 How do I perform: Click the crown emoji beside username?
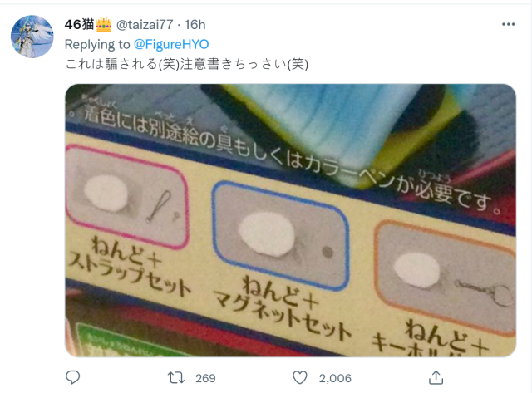pyautogui.click(x=104, y=25)
